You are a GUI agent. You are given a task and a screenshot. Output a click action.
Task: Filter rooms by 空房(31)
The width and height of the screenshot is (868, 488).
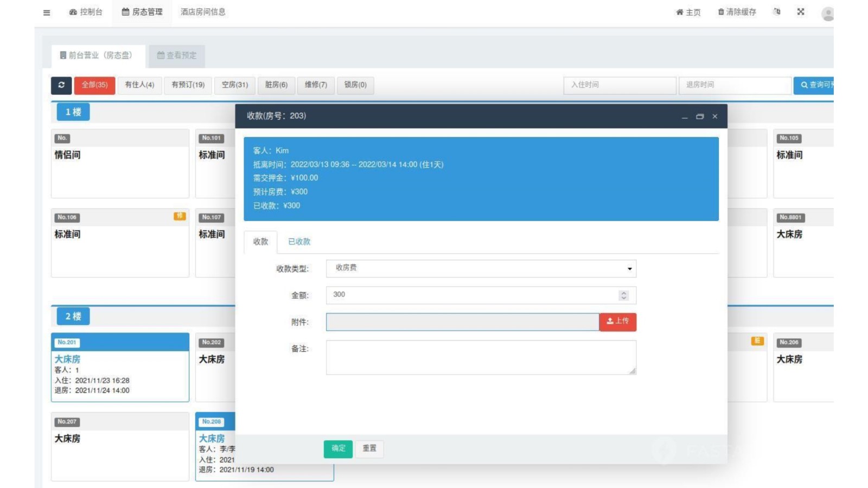[x=235, y=85]
